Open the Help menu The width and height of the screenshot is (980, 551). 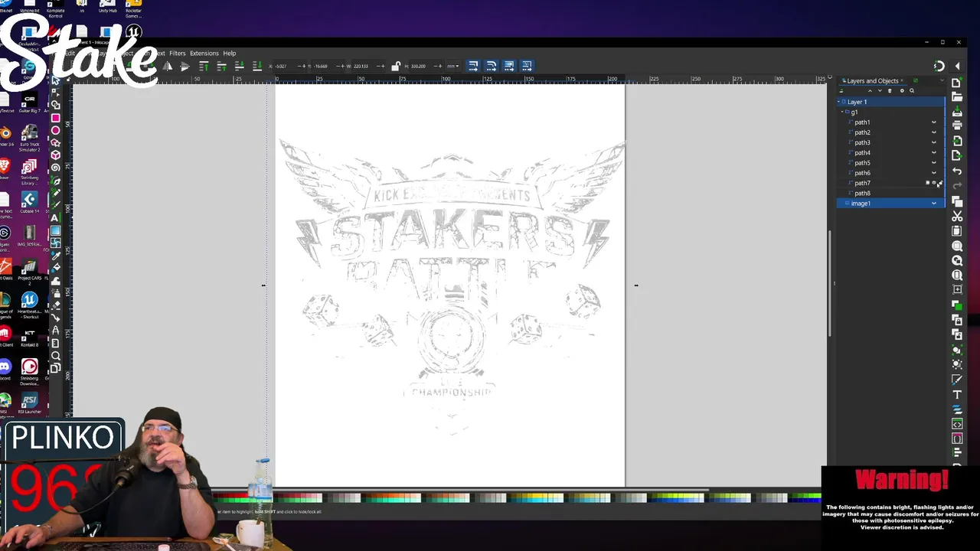coord(230,54)
